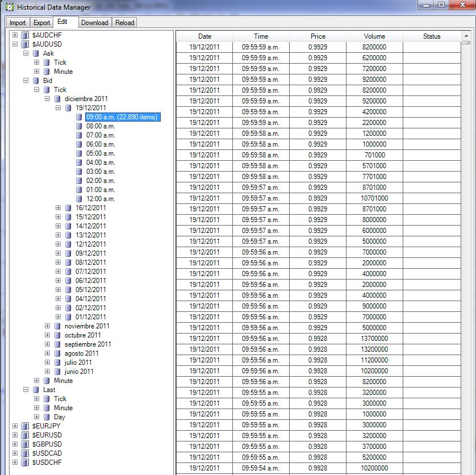Screen dimensions: 476x475
Task: Sort by the Price column header
Action: [318, 36]
